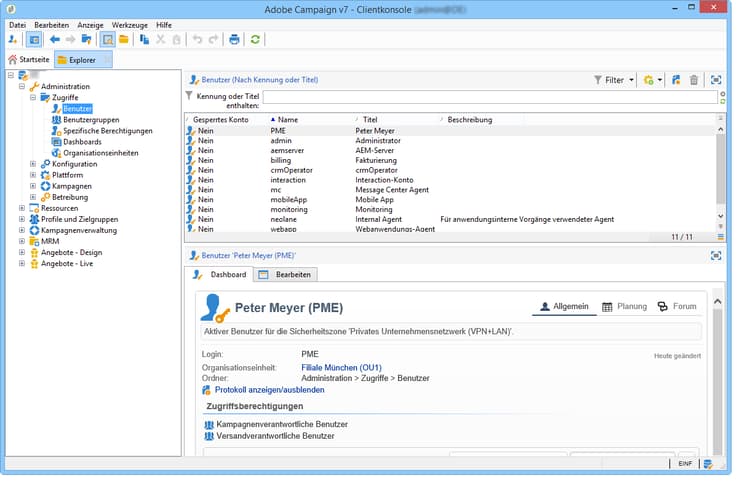Viewport: 750px width, 494px height.
Task: Click the highlighted list-view toolbar icon
Action: (x=108, y=40)
